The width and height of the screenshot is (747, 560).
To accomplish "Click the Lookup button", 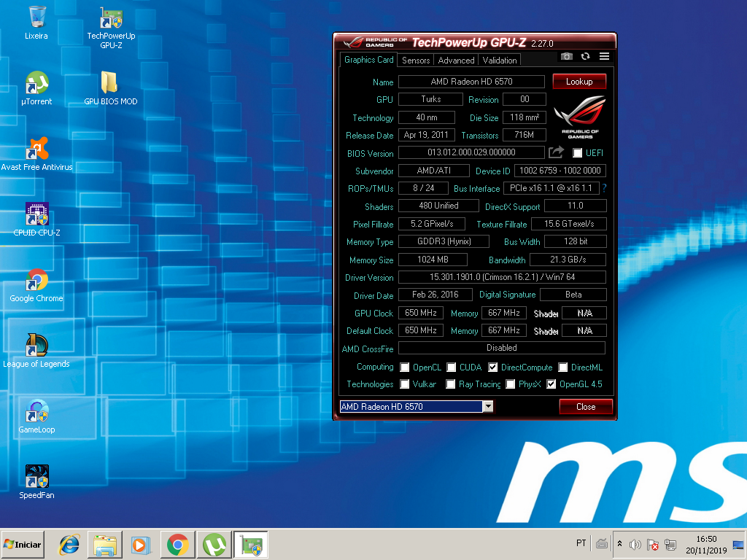I will [579, 82].
